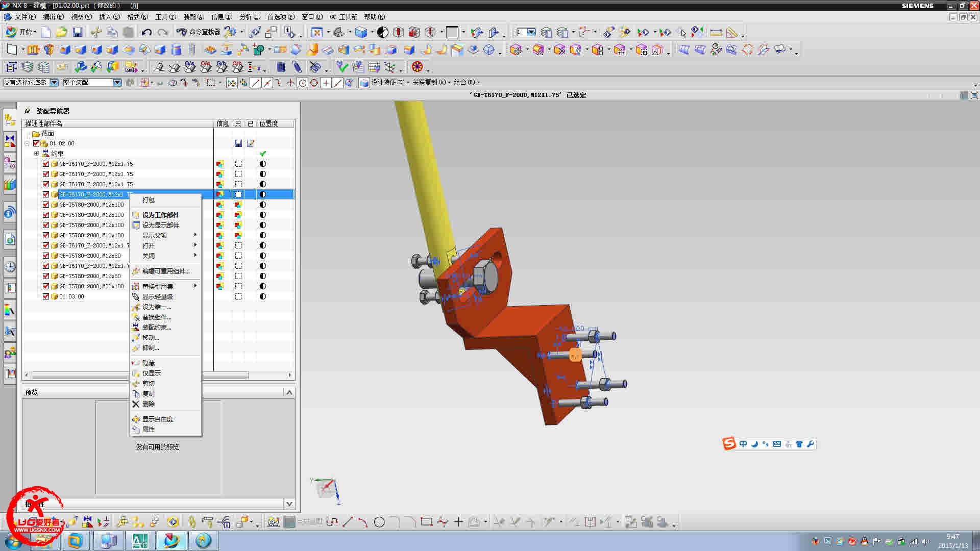Open the 设计特征 dropdown menu
This screenshot has height=551, width=980.
390,82
